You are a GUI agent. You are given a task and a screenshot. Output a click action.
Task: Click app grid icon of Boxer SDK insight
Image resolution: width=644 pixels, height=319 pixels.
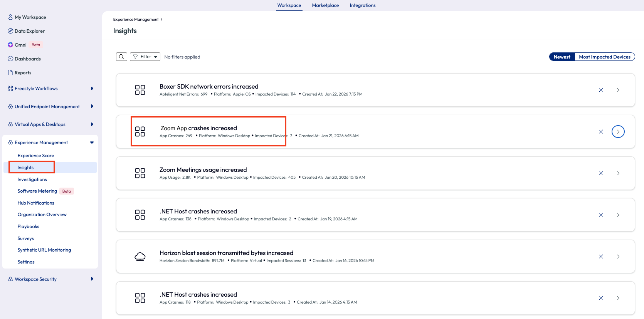140,90
